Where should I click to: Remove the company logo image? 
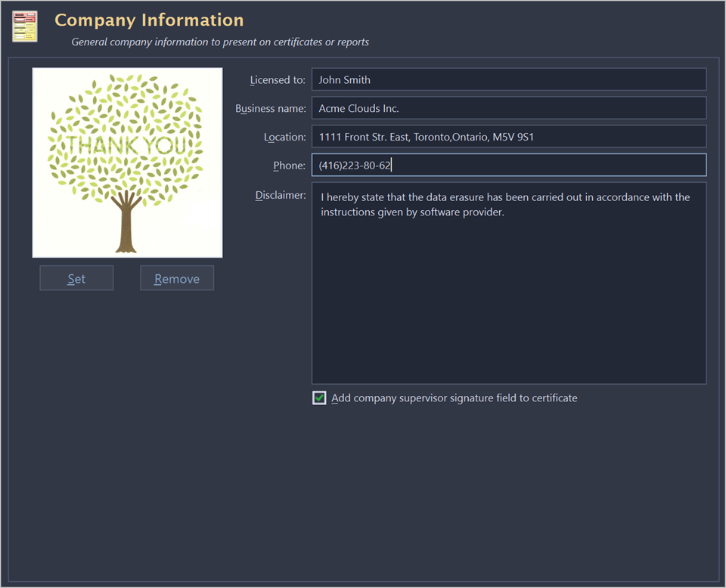tap(177, 278)
